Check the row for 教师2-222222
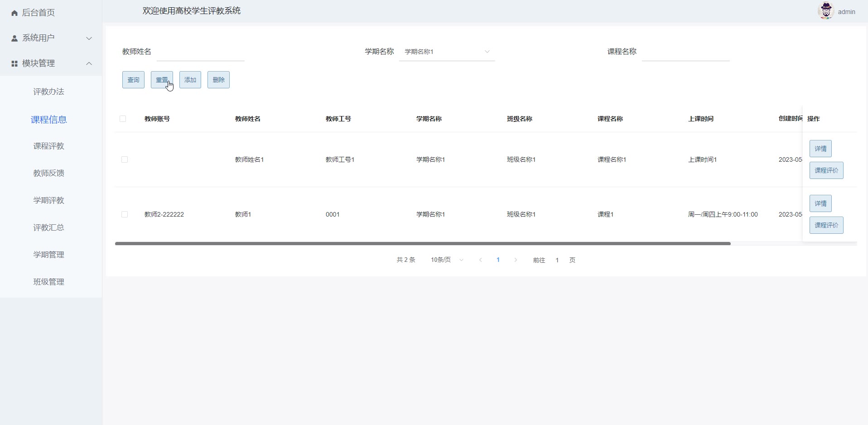Screen dimensions: 868x425 click(x=125, y=214)
